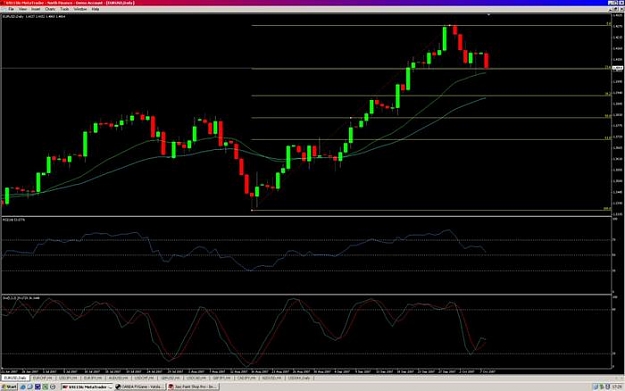
Task: Open the Window menu
Action: point(80,9)
